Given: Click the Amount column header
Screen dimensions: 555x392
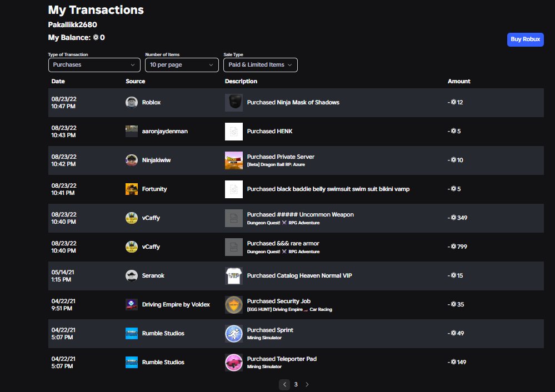Looking at the screenshot, I should [459, 82].
